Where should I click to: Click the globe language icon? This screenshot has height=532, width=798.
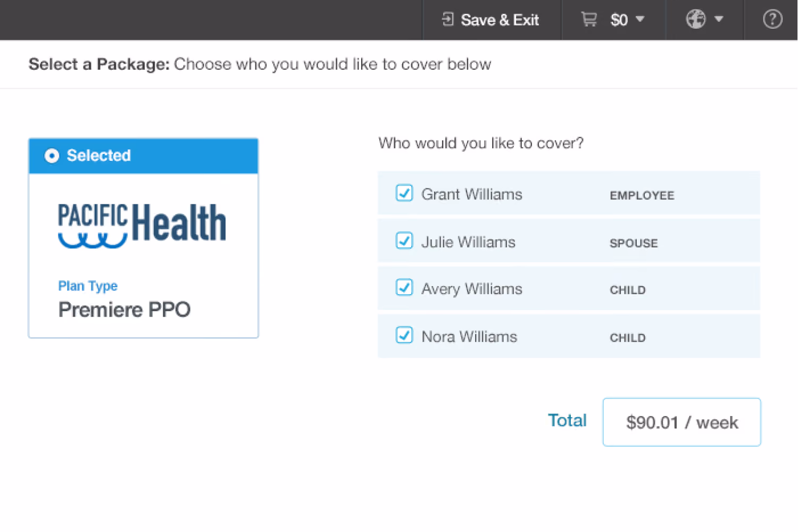[696, 19]
